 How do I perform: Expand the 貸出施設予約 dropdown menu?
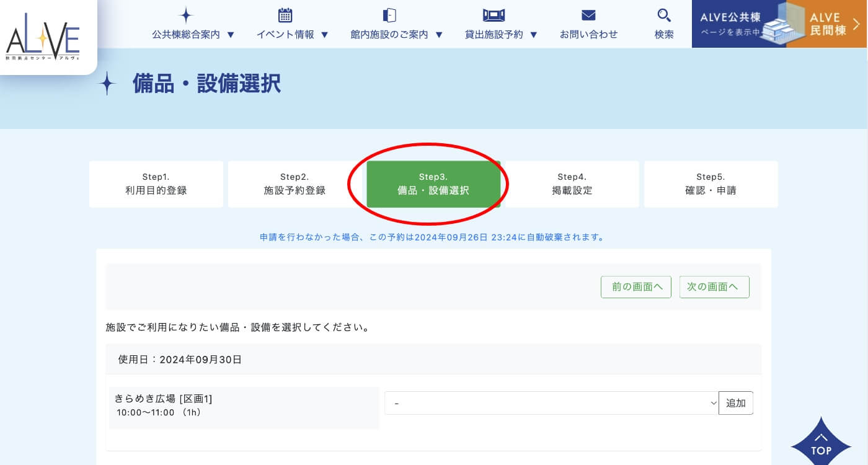501,35
